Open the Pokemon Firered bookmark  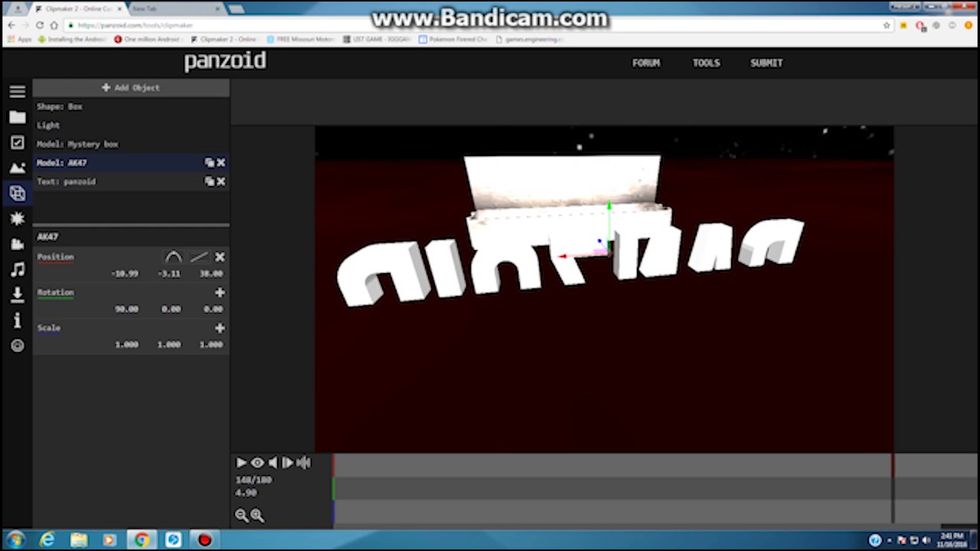tap(453, 39)
